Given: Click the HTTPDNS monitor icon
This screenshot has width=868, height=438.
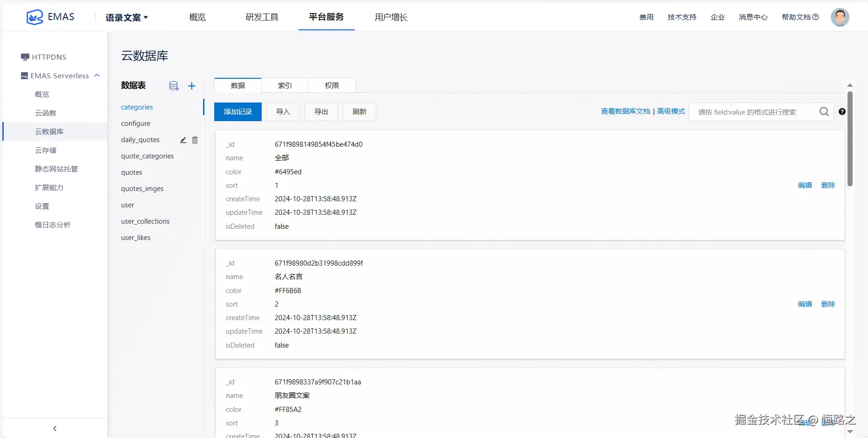Looking at the screenshot, I should point(25,57).
